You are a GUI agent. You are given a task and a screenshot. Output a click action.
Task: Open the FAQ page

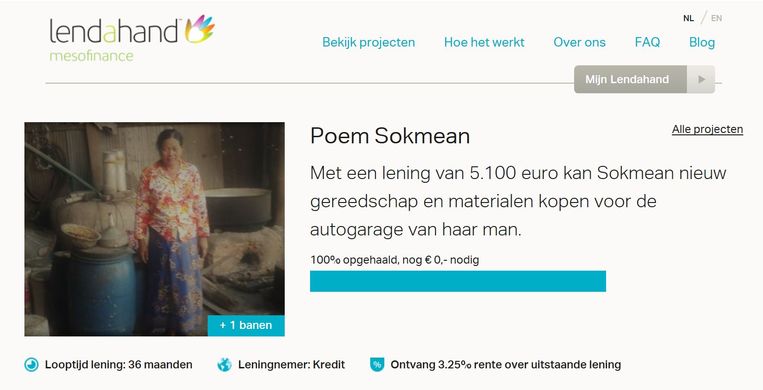(x=647, y=42)
